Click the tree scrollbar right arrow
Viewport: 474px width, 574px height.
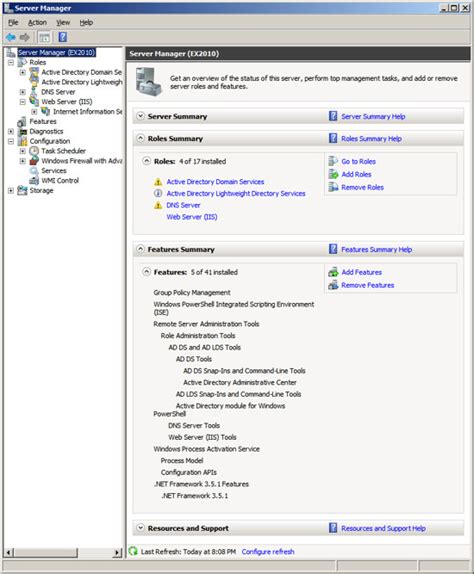(118, 552)
